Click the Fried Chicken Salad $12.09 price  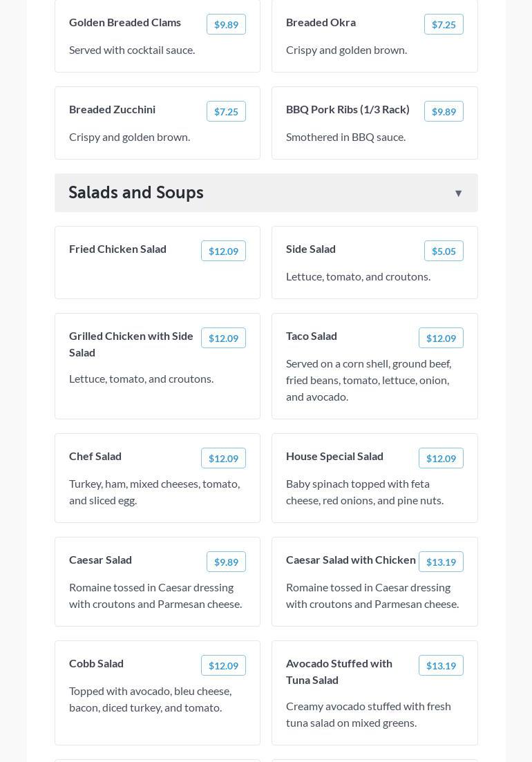(223, 251)
